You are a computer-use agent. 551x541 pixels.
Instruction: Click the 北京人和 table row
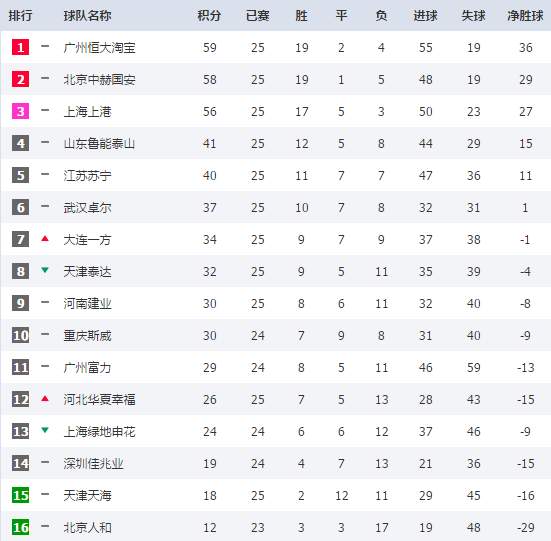[276, 527]
